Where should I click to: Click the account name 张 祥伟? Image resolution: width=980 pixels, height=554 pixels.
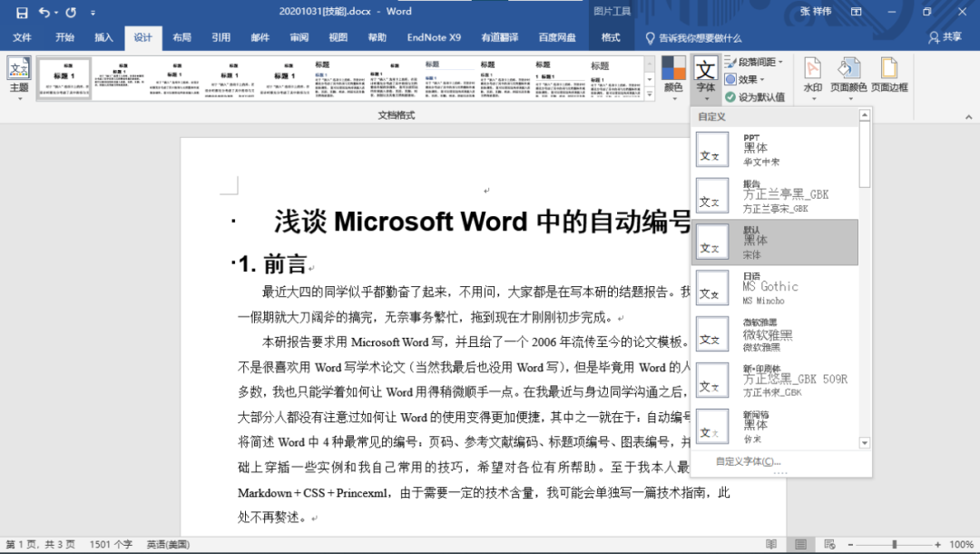(x=816, y=12)
